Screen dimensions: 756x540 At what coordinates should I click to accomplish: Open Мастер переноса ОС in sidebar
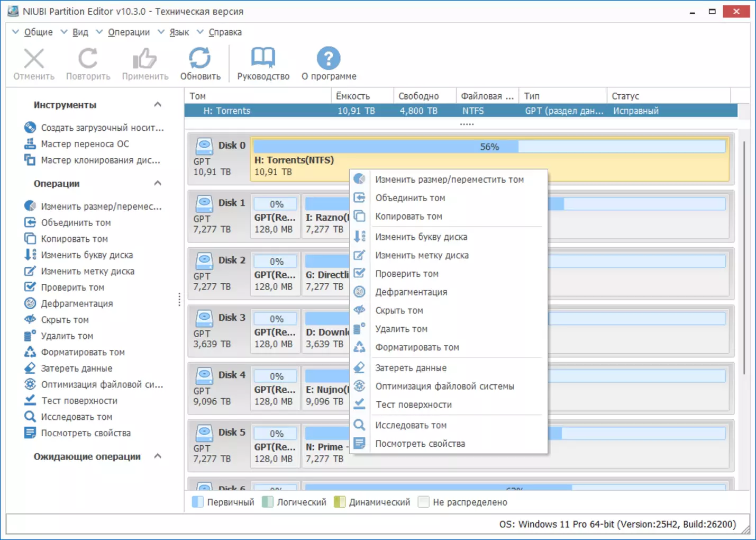pos(85,144)
